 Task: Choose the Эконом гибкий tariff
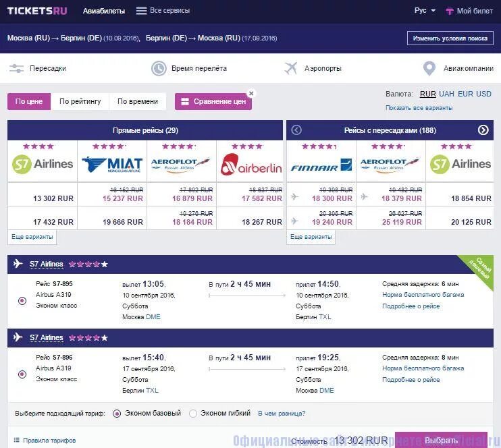192,414
